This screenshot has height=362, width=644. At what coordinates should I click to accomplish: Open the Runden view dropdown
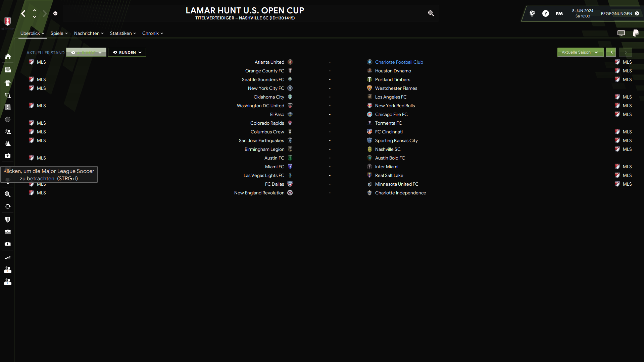pos(127,53)
